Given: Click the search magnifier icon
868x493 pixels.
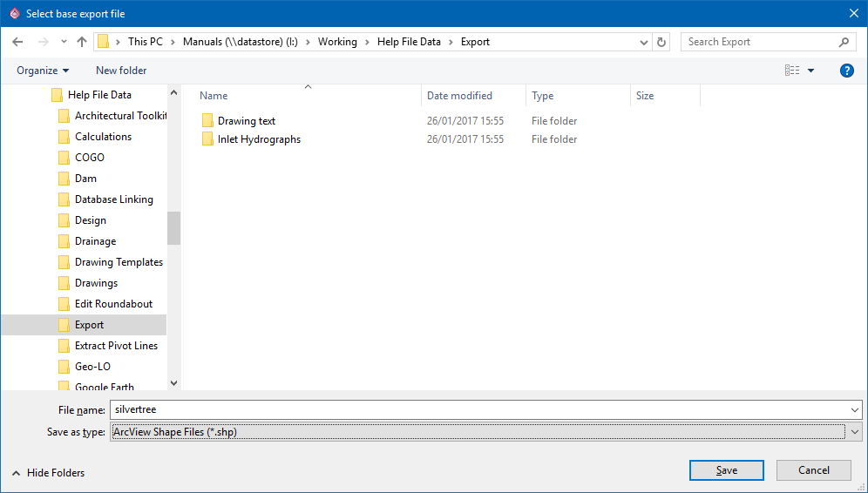Looking at the screenshot, I should click(x=844, y=42).
